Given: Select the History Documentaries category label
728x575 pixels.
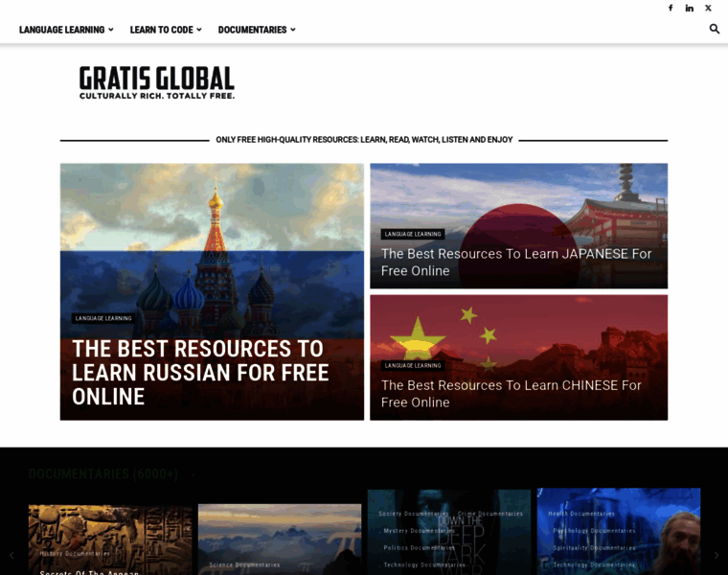Looking at the screenshot, I should [x=75, y=553].
